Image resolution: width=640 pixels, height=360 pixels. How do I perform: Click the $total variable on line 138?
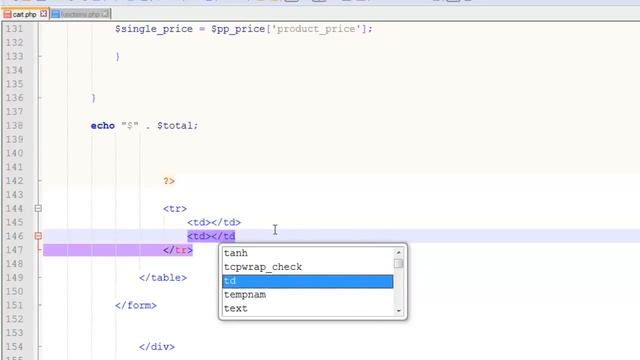point(175,126)
